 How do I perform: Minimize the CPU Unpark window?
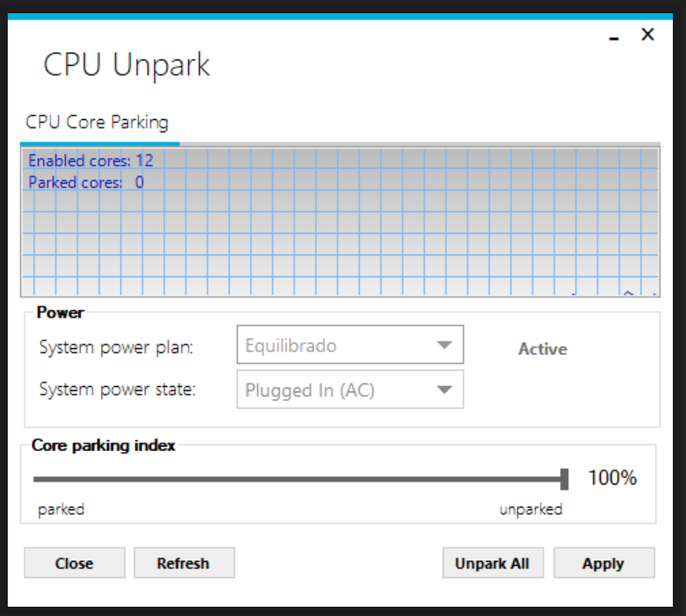pos(615,36)
